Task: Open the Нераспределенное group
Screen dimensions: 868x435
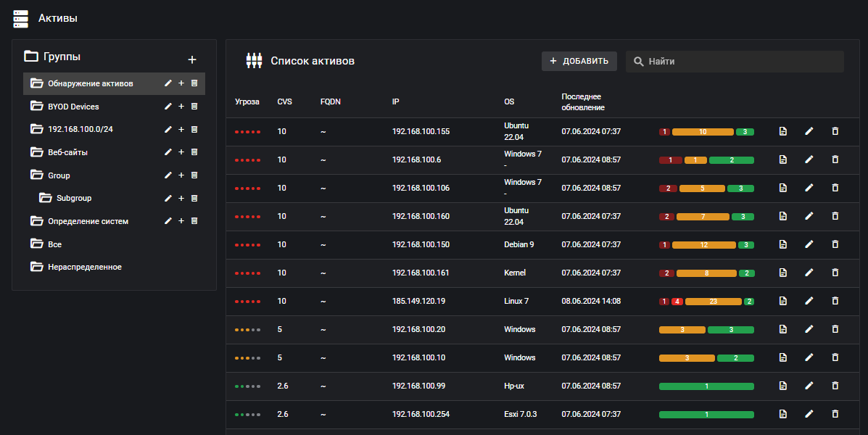Action: tap(84, 267)
